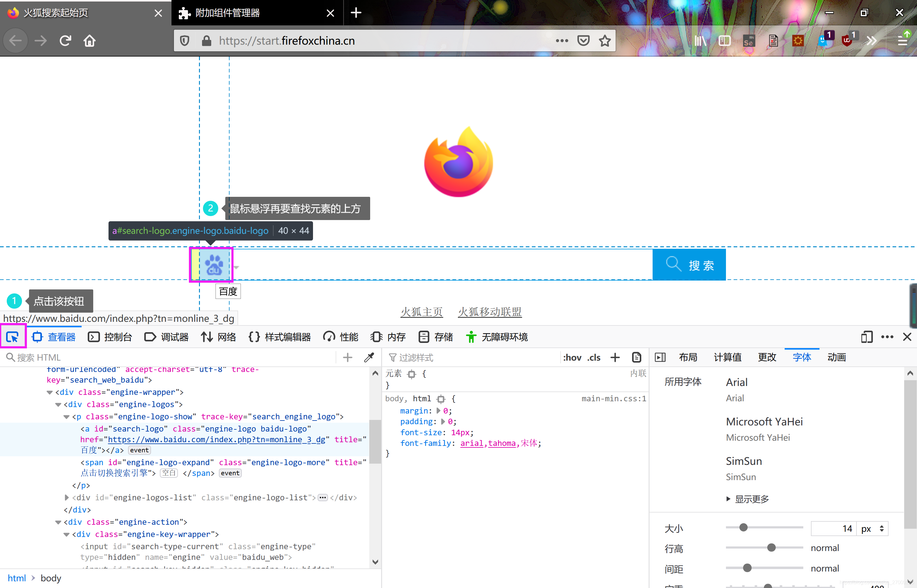Show more toolbar overflow items
Image resolution: width=917 pixels, height=588 pixels.
[872, 40]
